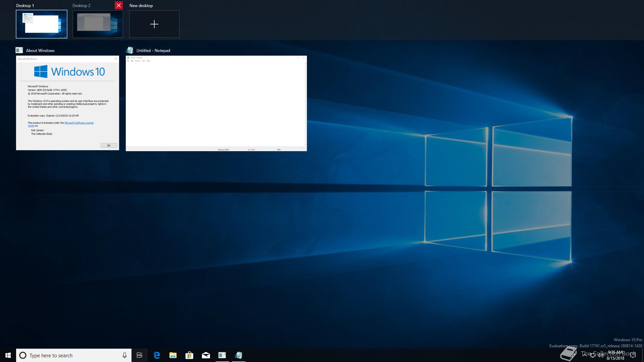This screenshot has height=362, width=644.
Task: Click the About Windows title text
Action: [x=40, y=51]
